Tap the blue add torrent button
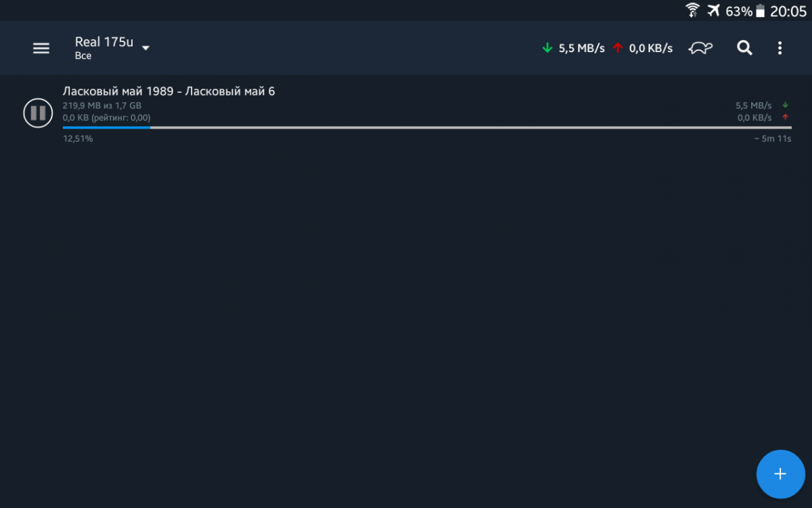 [x=780, y=474]
